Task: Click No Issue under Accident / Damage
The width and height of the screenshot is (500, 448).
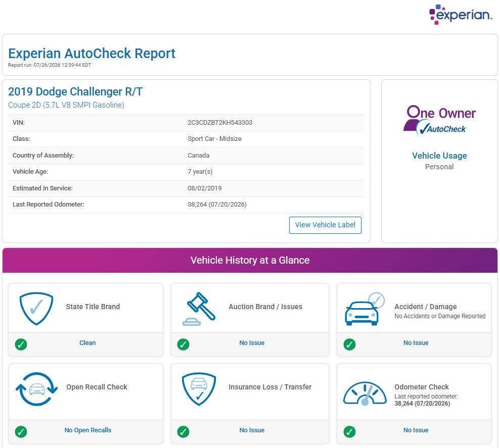Action: click(x=416, y=343)
